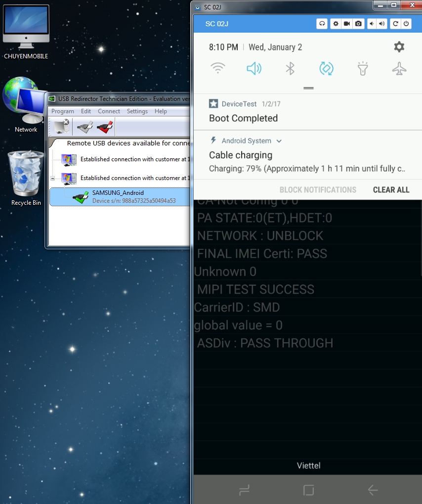Screen dimensions: 422x504
Task: Open the Cable charging notification
Action: tap(308, 155)
